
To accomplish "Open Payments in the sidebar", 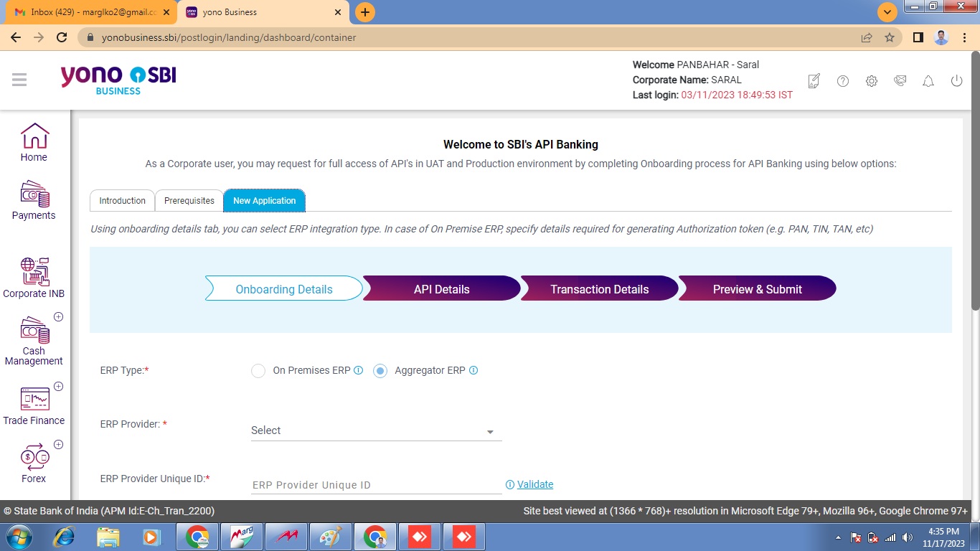I will pos(34,200).
